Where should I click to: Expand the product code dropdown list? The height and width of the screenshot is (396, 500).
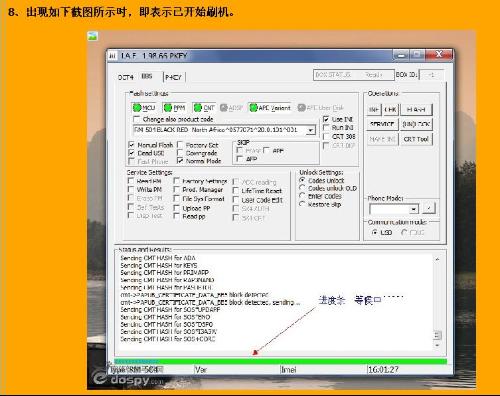310,130
